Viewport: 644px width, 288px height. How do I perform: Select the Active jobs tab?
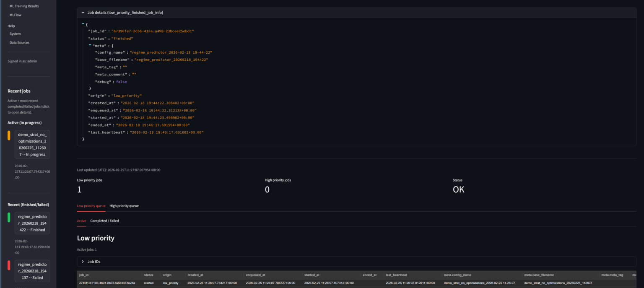(x=81, y=221)
